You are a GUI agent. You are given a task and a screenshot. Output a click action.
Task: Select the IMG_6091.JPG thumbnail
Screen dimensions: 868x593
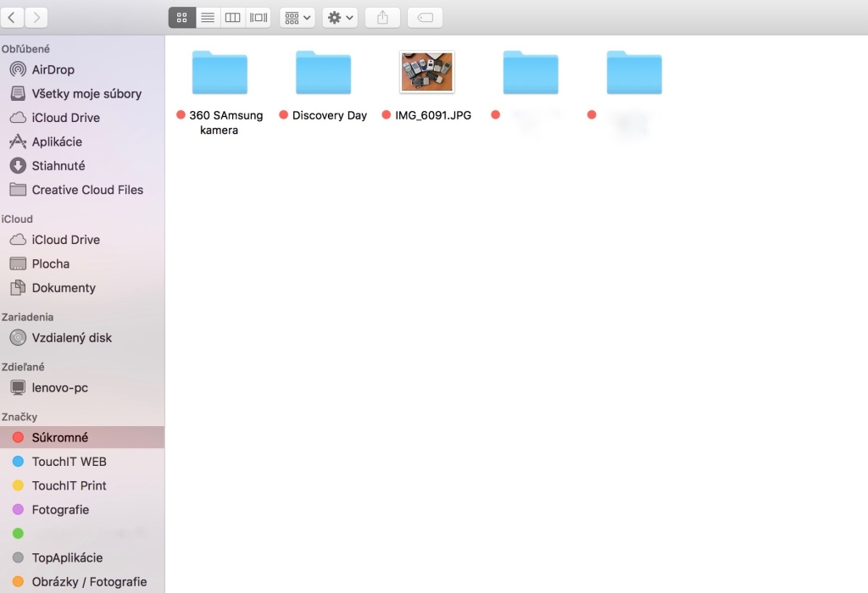coord(427,72)
